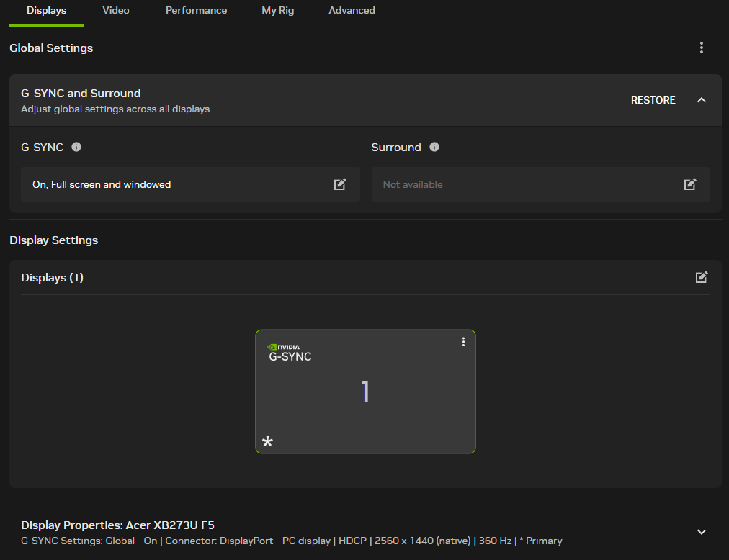Edit the G-SYNC mode setting

tap(340, 184)
